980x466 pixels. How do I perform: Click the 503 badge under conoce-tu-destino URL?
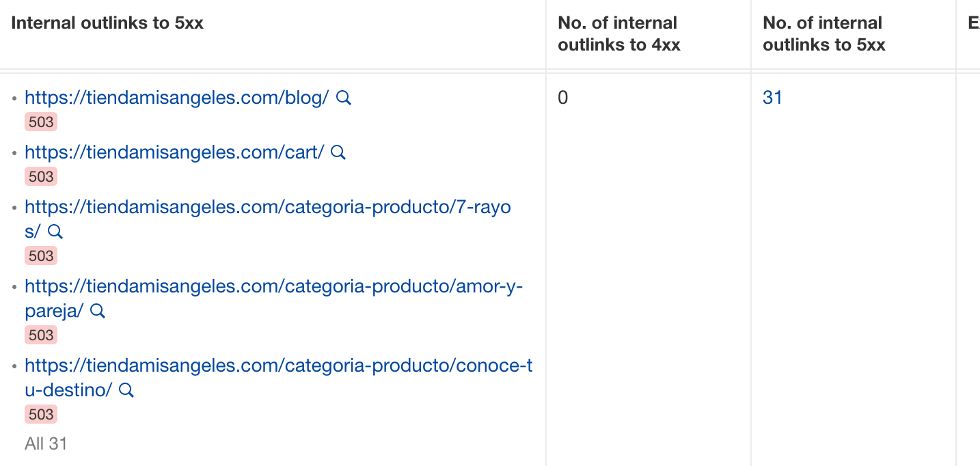41,415
